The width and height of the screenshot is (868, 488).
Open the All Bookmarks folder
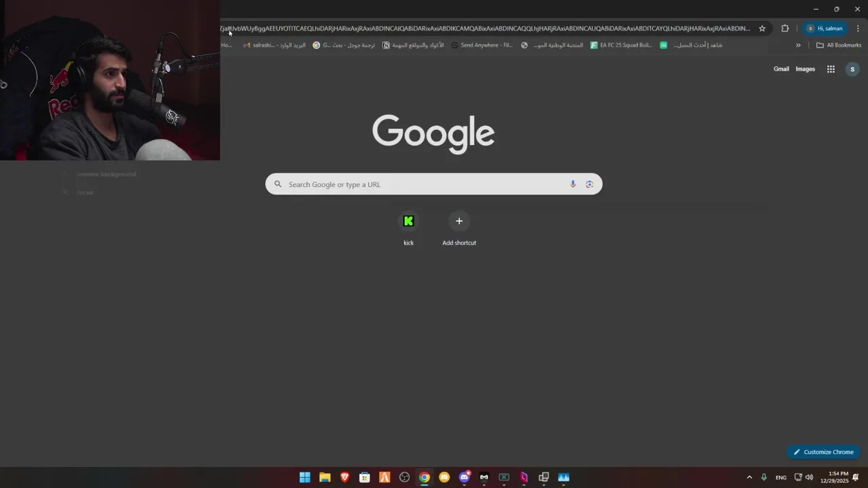[839, 45]
